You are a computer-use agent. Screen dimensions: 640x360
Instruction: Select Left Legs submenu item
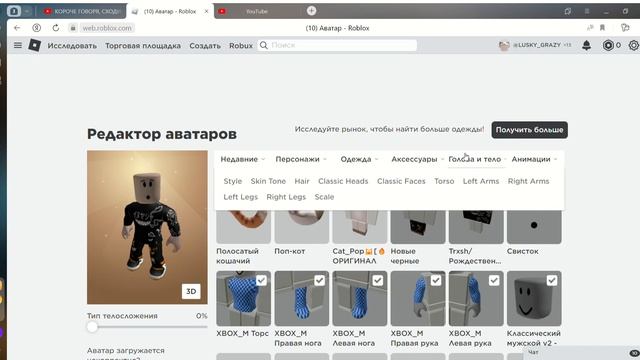pyautogui.click(x=240, y=197)
